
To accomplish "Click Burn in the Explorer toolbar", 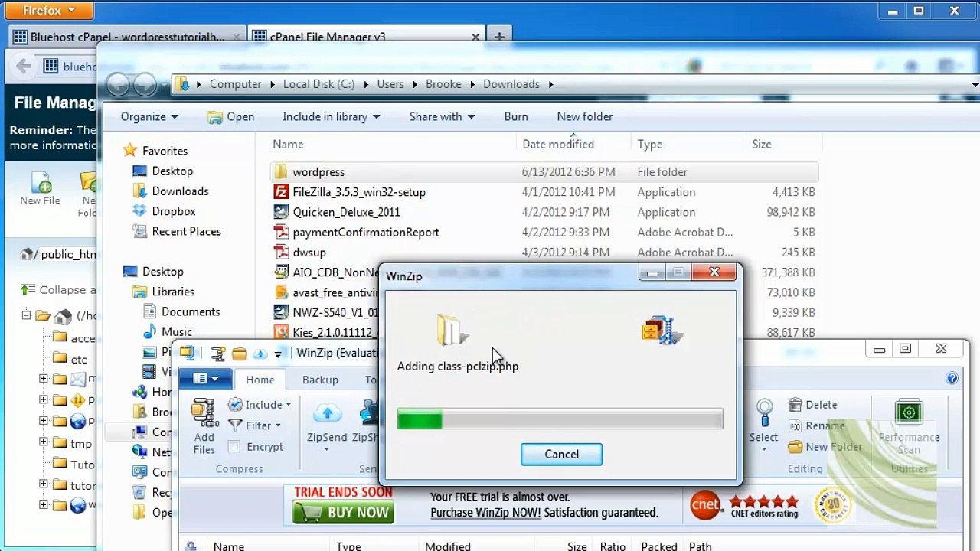I will 516,116.
